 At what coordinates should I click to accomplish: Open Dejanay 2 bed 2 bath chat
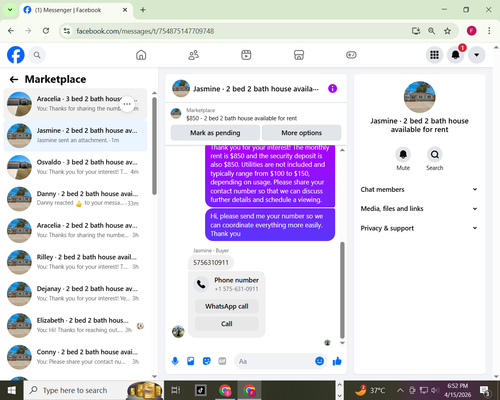pos(75,294)
